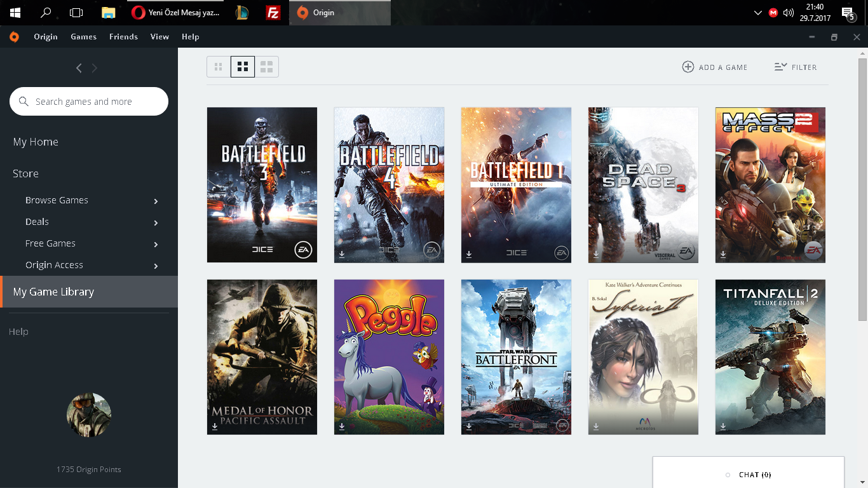Viewport: 868px width, 488px height.
Task: Expand the Free Games submenu arrow
Action: (x=156, y=245)
